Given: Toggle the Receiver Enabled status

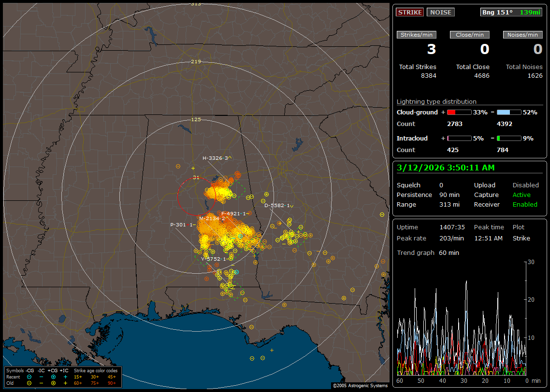Looking at the screenshot, I should (x=525, y=204).
